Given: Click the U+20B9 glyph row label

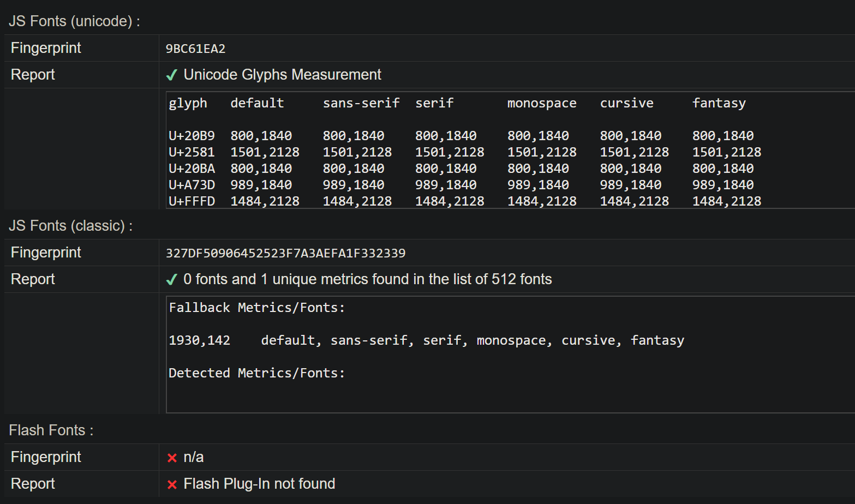Looking at the screenshot, I should click(192, 136).
